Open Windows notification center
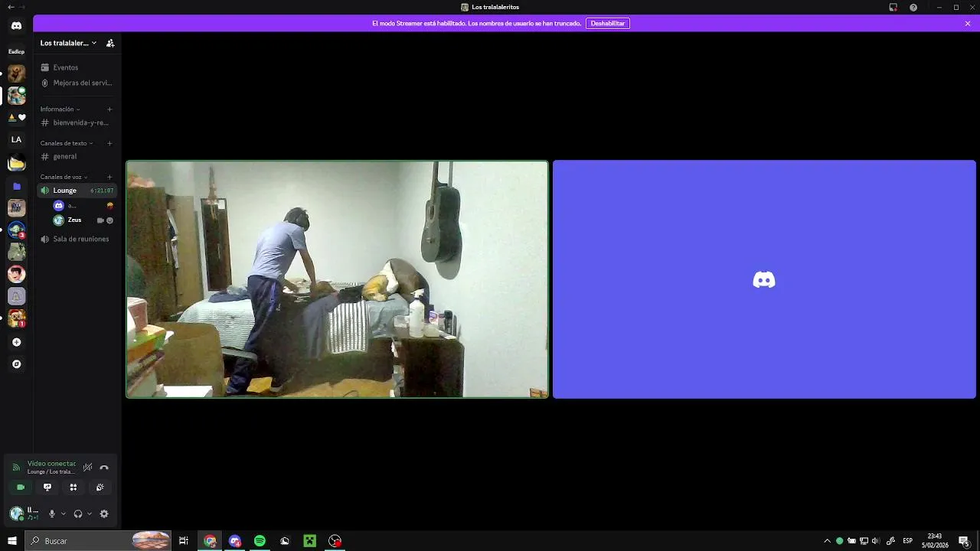Viewport: 980px width, 551px height. click(964, 541)
